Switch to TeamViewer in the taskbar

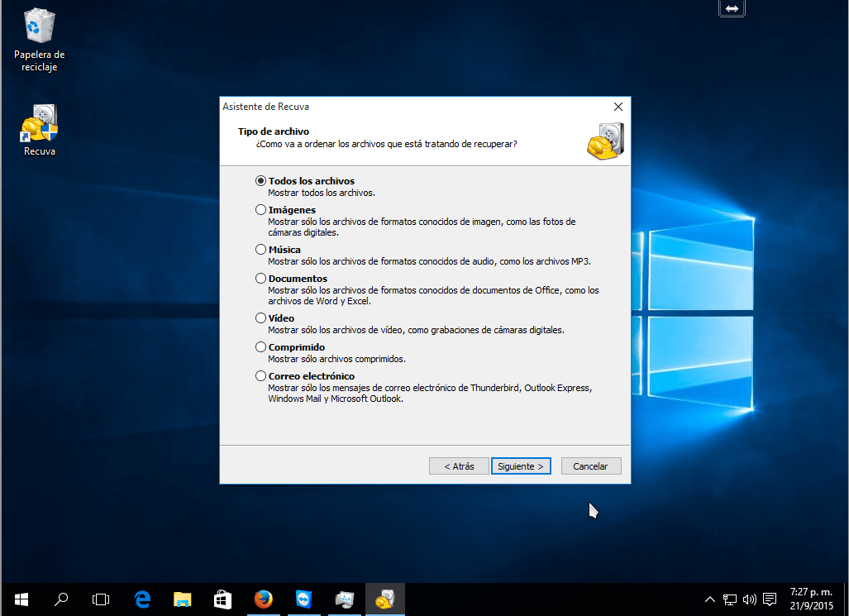pyautogui.click(x=303, y=599)
